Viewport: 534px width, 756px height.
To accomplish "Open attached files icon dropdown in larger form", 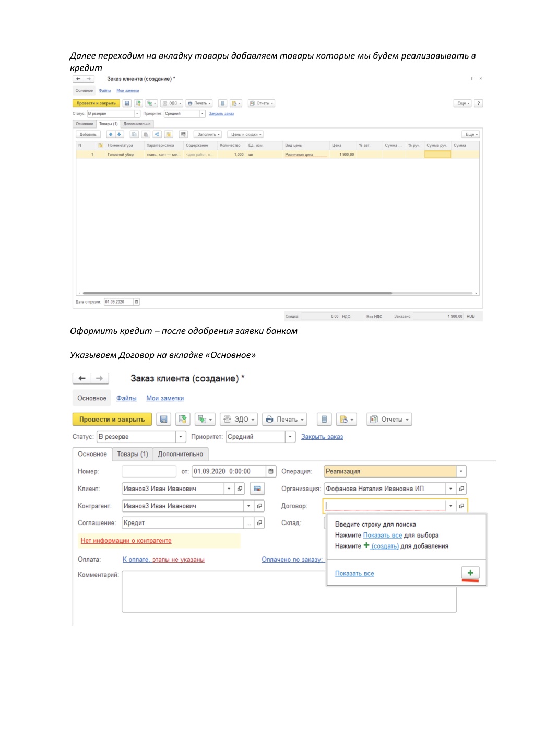I will click(x=347, y=419).
